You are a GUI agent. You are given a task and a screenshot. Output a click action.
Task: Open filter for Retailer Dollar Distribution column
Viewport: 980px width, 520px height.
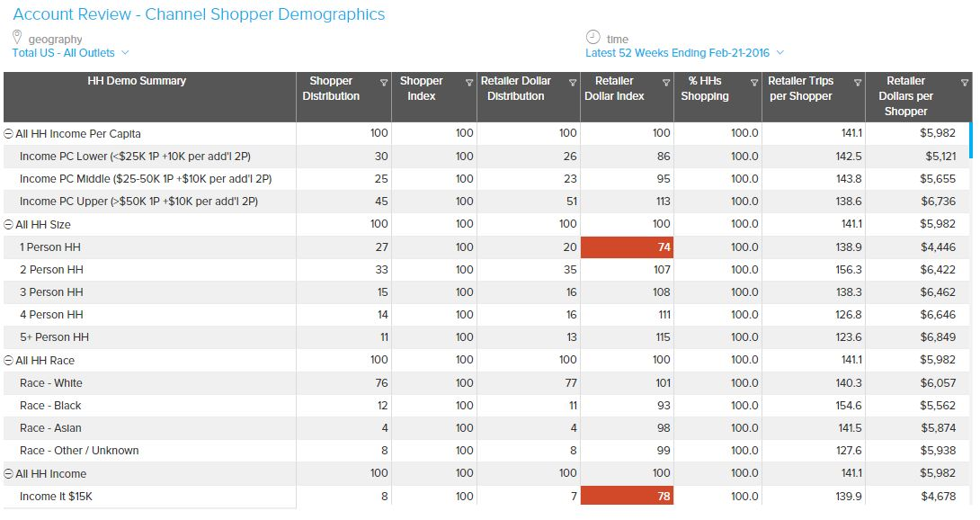click(573, 83)
